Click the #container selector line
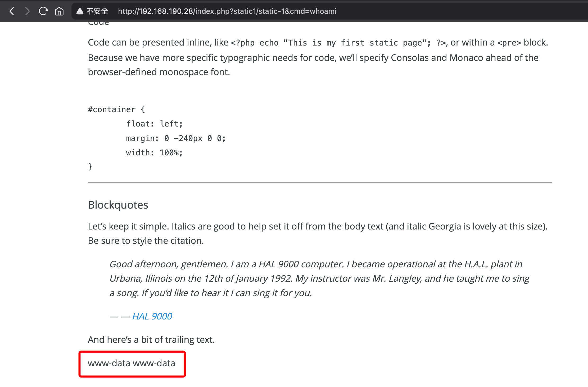The width and height of the screenshot is (588, 387). pos(116,110)
